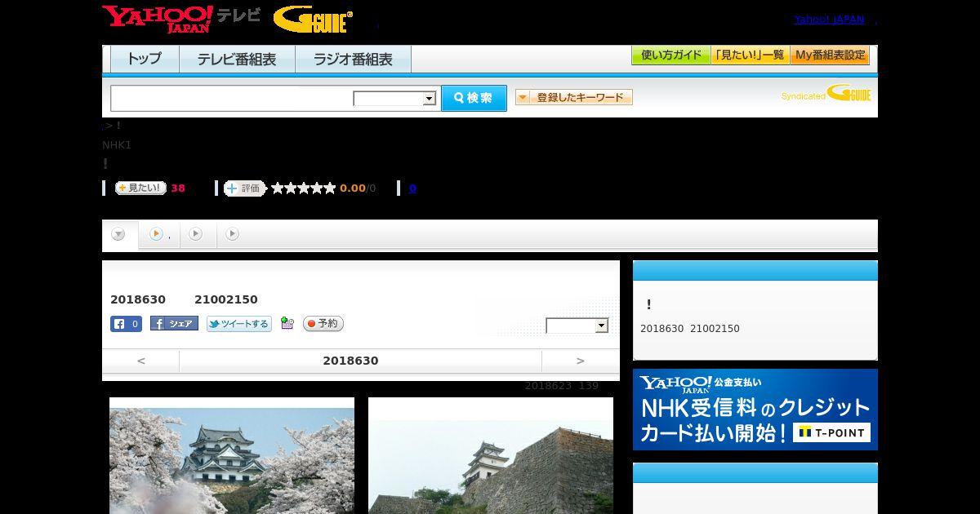
Task: Click the Syndicated G-Guide logo
Action: (x=826, y=93)
